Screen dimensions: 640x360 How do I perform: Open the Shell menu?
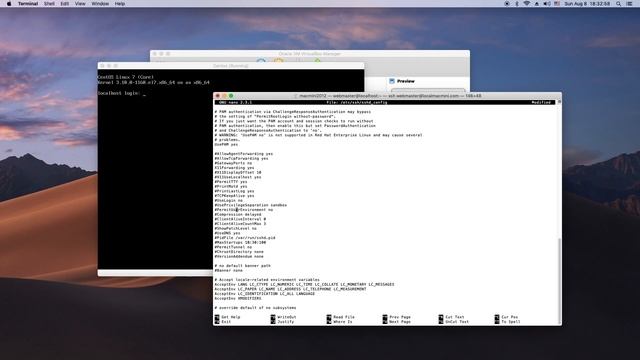click(x=49, y=4)
